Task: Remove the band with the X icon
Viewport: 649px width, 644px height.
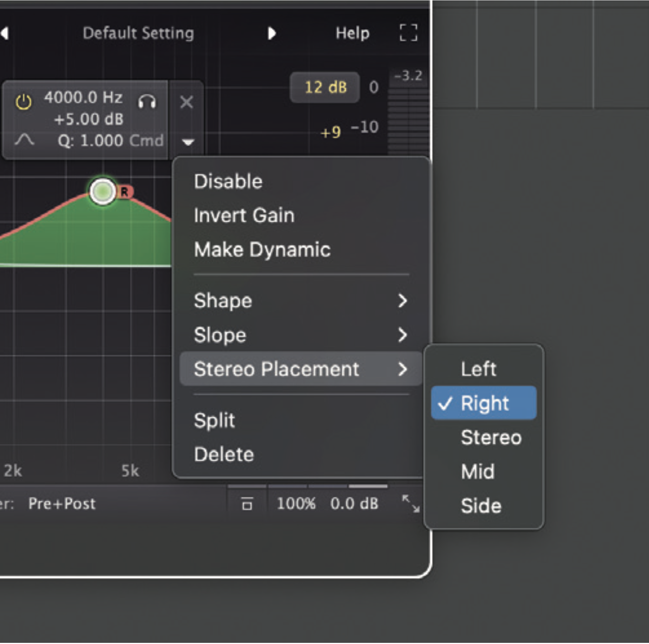Action: [x=187, y=102]
